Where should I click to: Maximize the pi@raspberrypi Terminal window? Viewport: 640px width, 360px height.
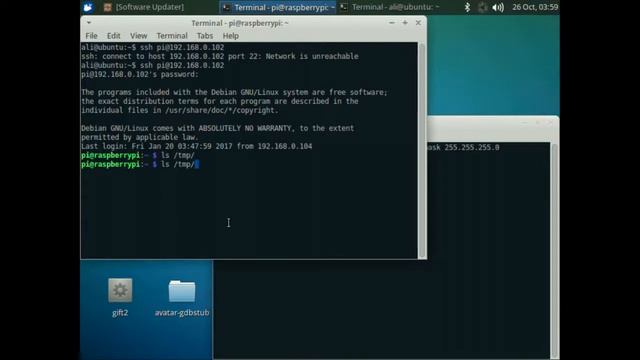tap(405, 23)
